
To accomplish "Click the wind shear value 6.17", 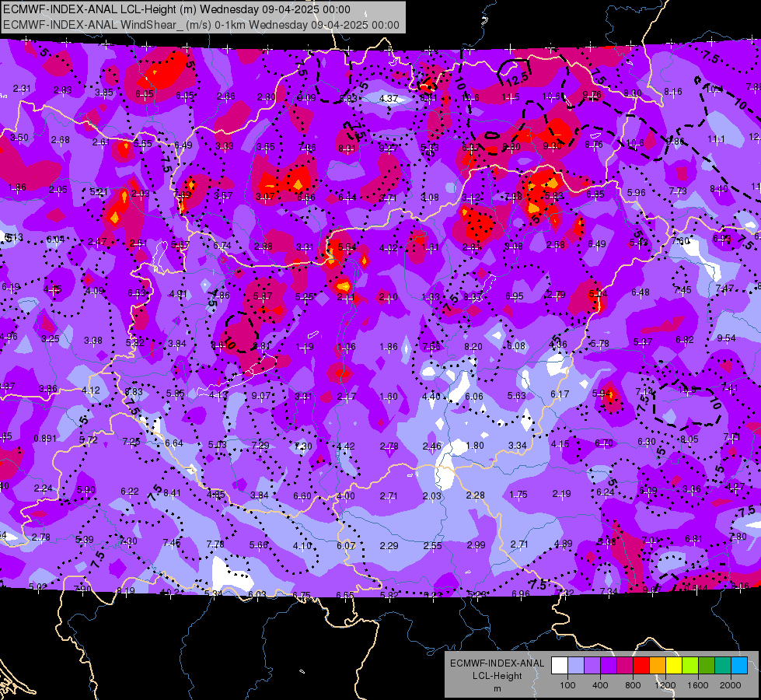I will tap(560, 394).
